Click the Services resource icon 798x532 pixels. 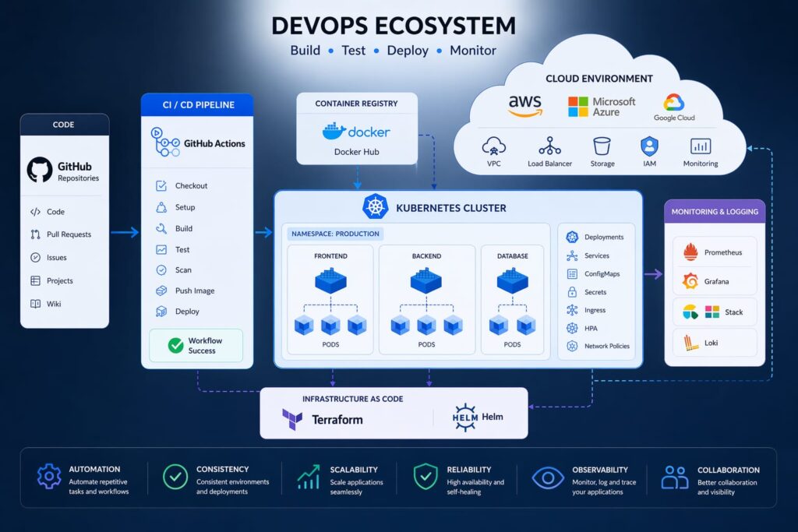572,255
